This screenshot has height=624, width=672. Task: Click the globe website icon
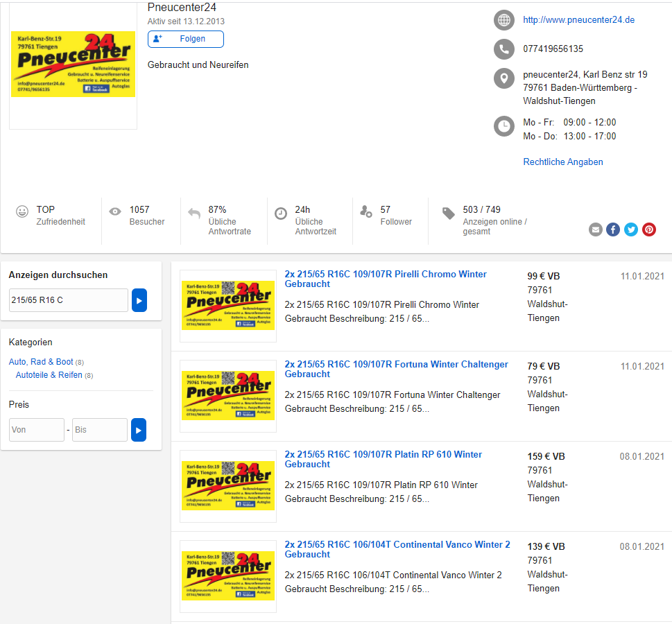click(504, 20)
